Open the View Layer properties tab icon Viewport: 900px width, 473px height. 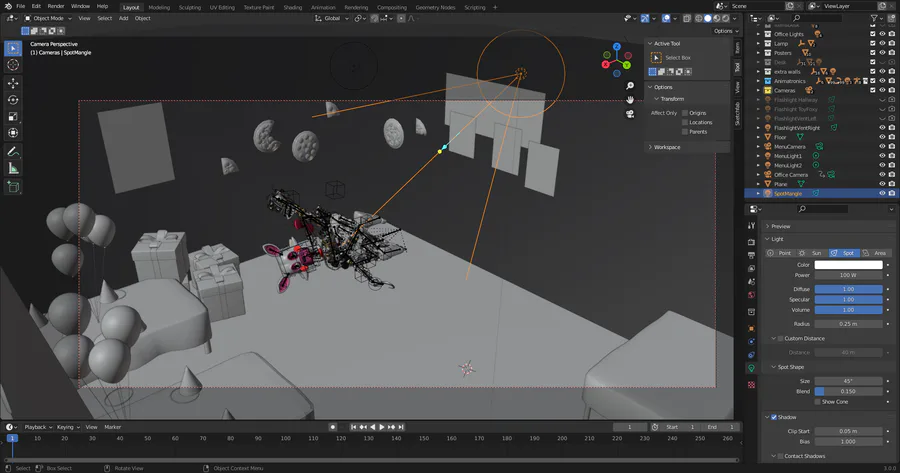point(751,269)
